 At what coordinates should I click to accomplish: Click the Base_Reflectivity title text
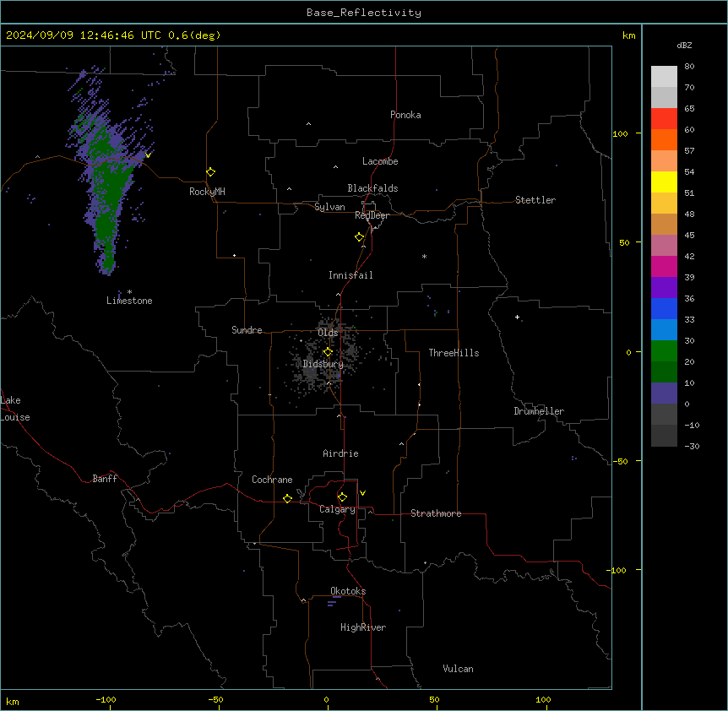coord(364,13)
